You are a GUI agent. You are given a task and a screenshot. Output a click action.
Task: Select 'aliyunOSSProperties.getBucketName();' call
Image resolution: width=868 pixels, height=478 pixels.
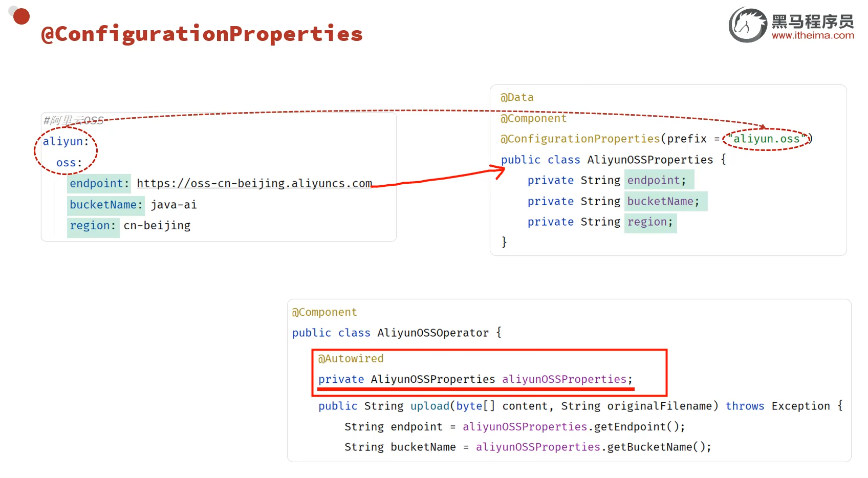[594, 447]
